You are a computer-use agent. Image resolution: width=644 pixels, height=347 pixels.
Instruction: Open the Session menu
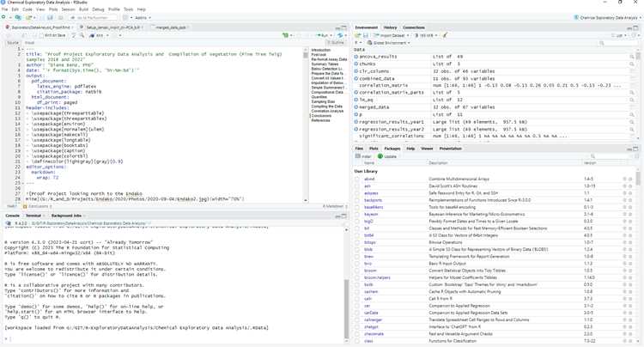click(x=68, y=9)
